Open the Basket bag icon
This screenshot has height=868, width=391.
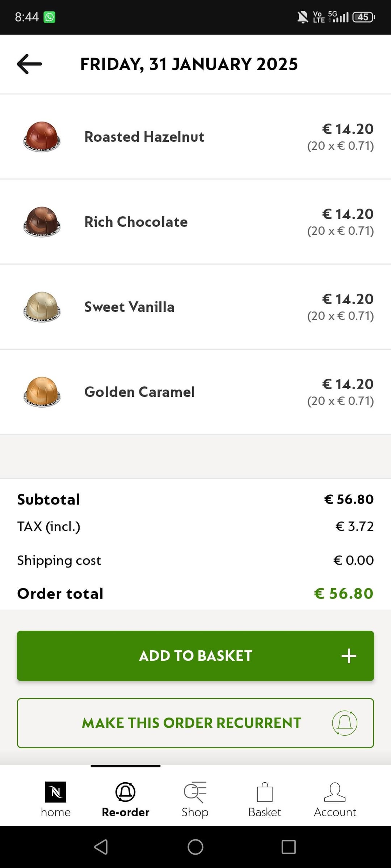point(265,792)
